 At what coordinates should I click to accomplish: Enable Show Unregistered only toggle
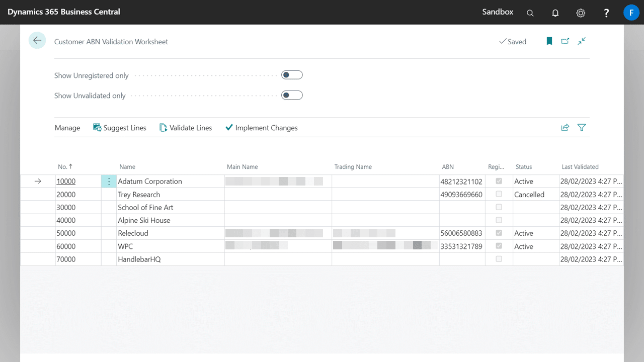tap(292, 75)
